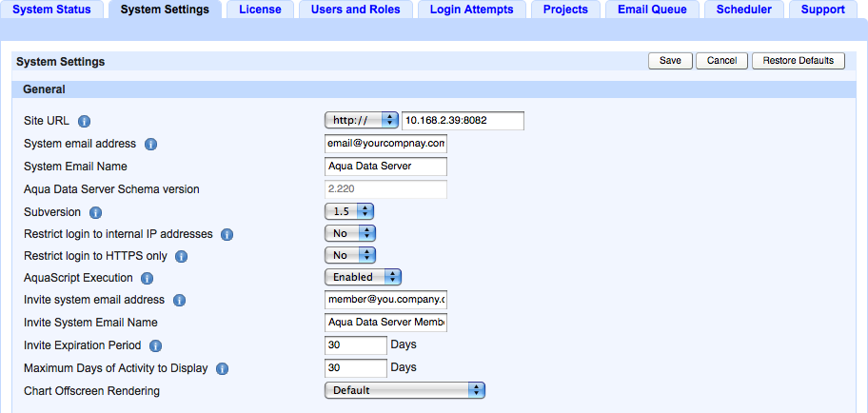Screen dimensions: 868x413
Task: Open the License tab
Action: 260,10
